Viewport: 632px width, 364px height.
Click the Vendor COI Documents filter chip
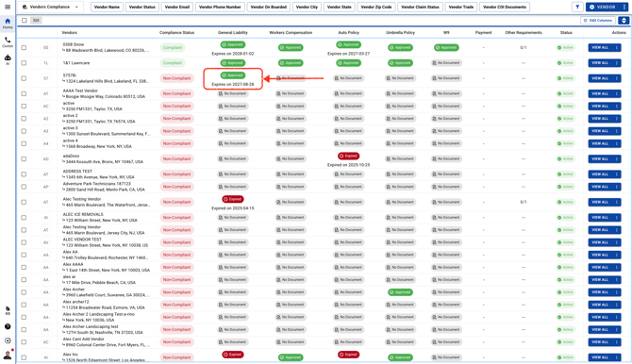[x=505, y=7]
